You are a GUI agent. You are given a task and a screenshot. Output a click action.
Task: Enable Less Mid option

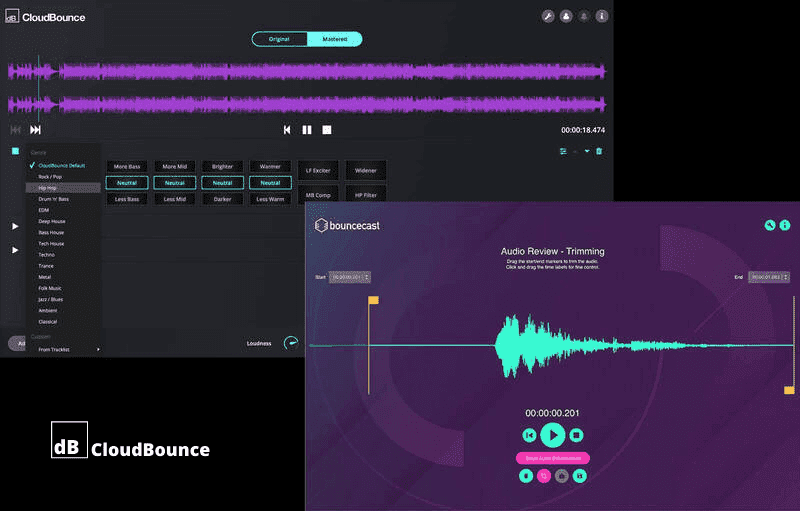pos(174,199)
